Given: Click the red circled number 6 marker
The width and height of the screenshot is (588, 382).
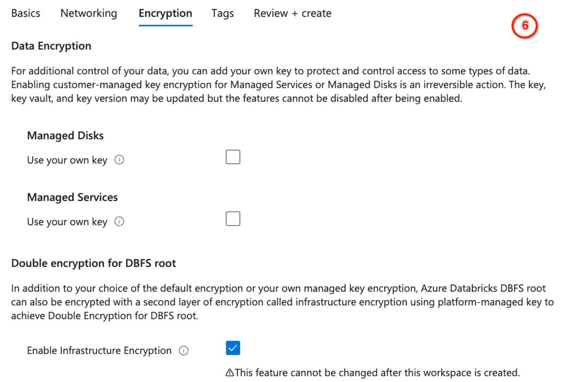Looking at the screenshot, I should (525, 26).
